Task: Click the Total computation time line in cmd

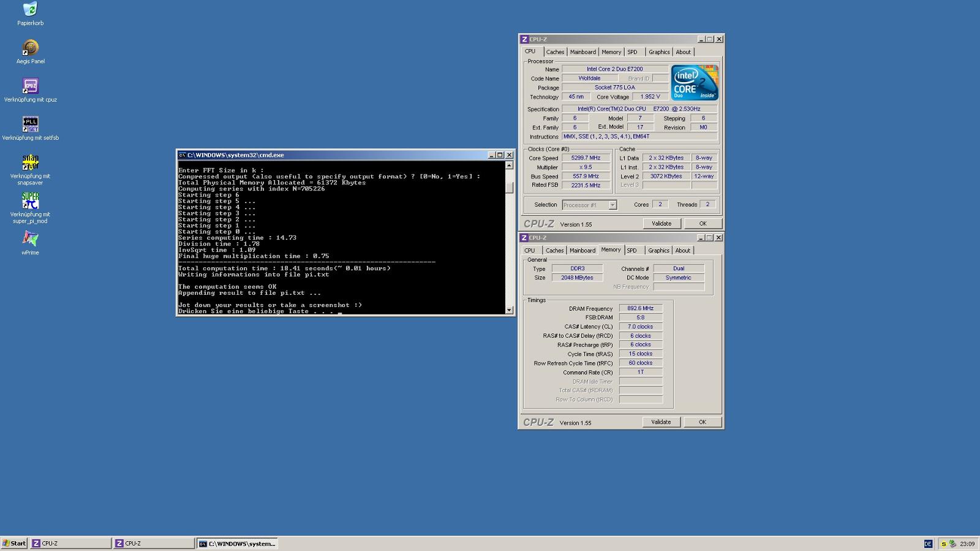Action: (x=284, y=268)
